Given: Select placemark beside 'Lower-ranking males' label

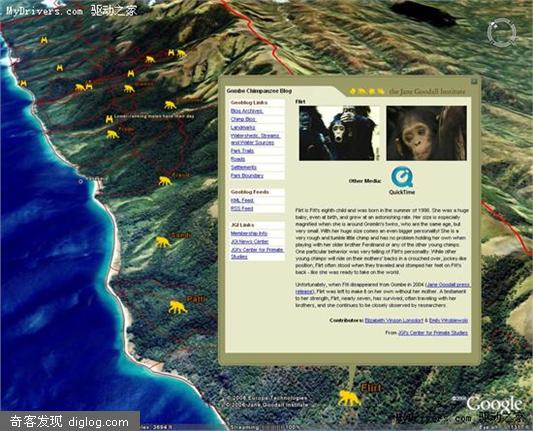Looking at the screenshot, I should 109,119.
